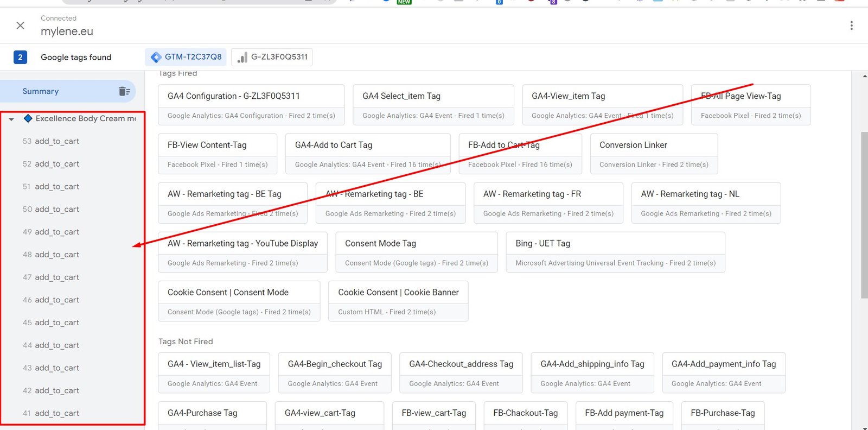The width and height of the screenshot is (868, 430).
Task: Open the FB-View Content-Tag card
Action: 218,154
